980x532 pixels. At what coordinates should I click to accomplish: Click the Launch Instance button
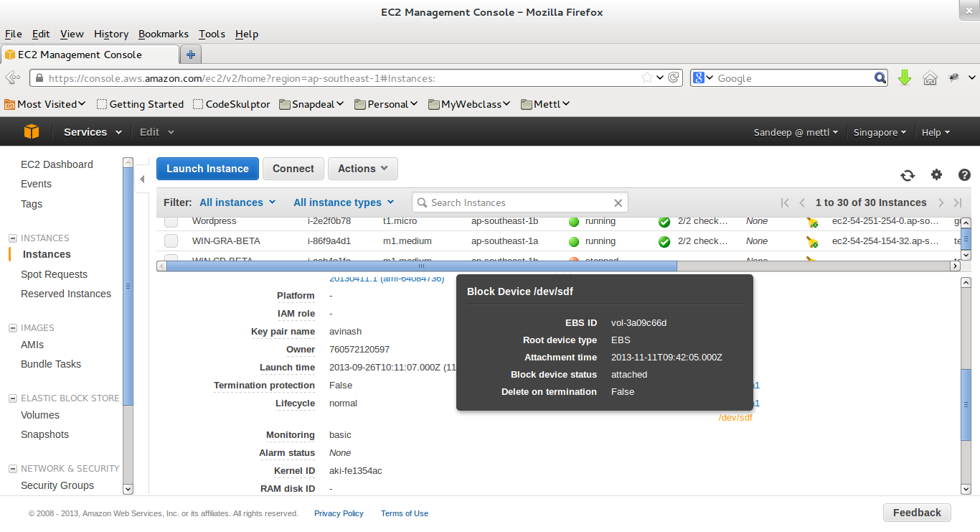point(207,169)
